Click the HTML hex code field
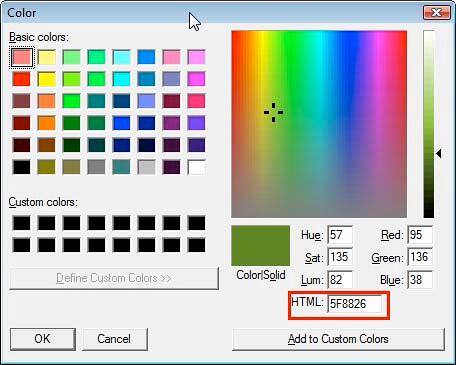 355,304
